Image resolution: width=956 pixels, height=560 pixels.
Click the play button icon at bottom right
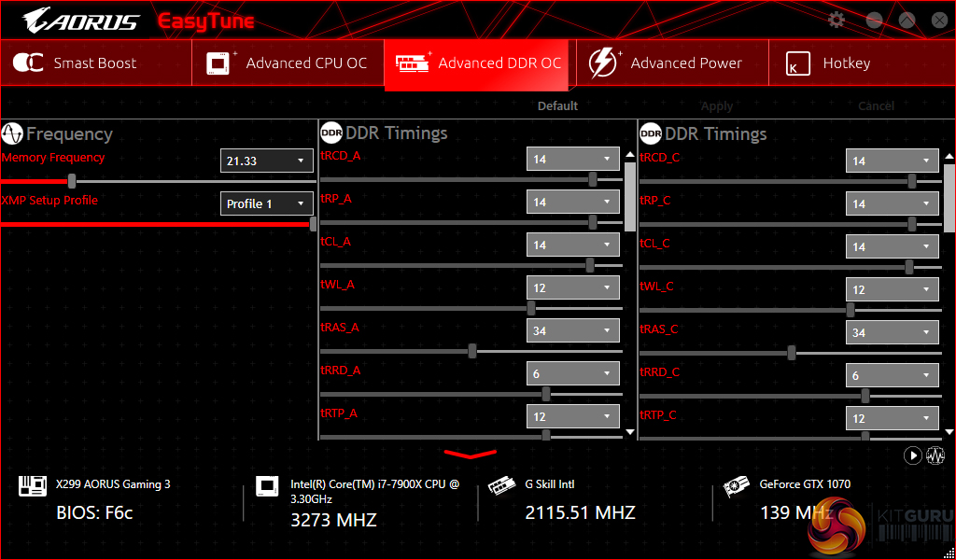click(913, 455)
